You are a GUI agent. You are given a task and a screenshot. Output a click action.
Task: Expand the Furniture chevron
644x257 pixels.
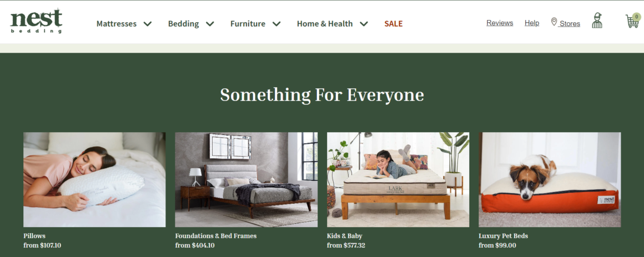coord(276,24)
